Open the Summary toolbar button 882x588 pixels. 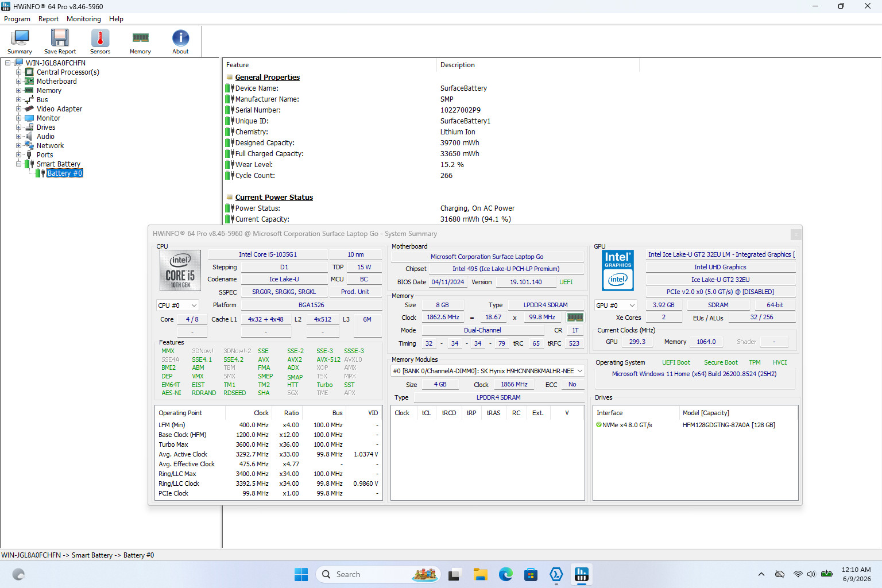click(20, 41)
